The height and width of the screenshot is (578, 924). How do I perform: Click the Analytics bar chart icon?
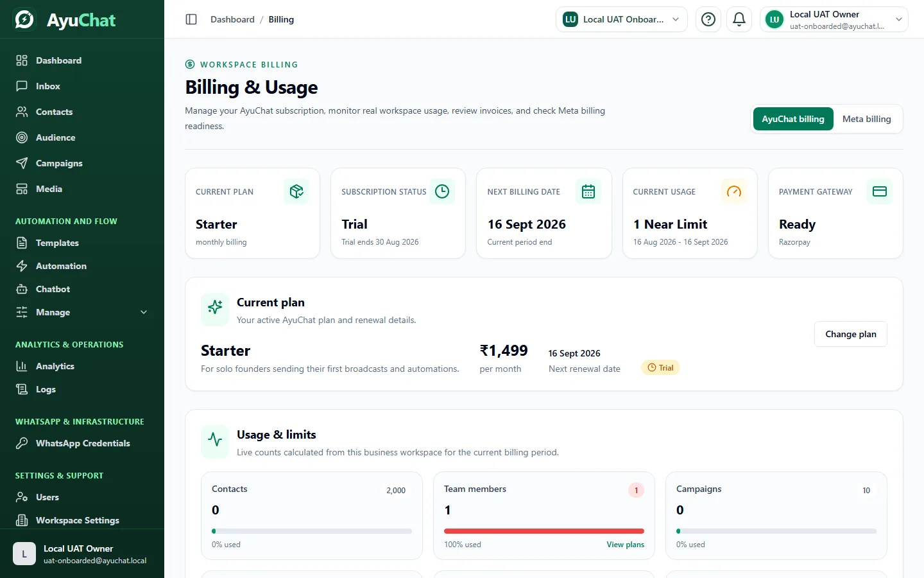point(22,366)
